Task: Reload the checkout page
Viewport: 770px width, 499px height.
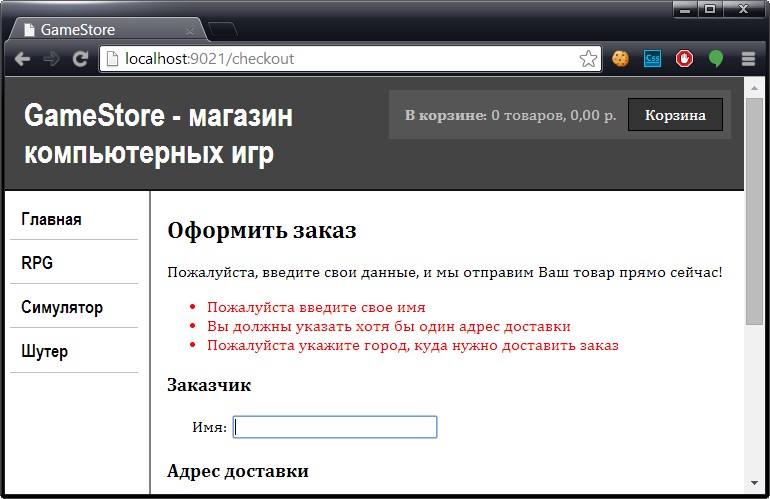Action: pyautogui.click(x=80, y=59)
